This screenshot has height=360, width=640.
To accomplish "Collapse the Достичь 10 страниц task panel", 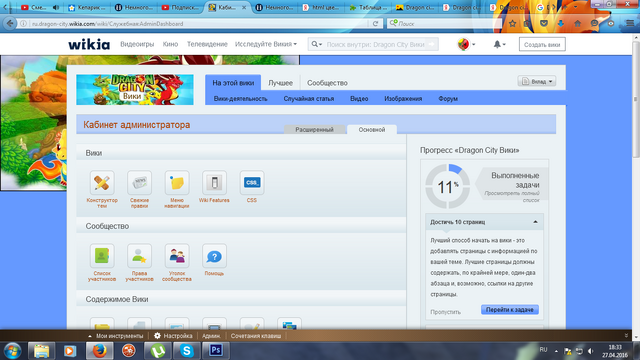I will pyautogui.click(x=535, y=222).
